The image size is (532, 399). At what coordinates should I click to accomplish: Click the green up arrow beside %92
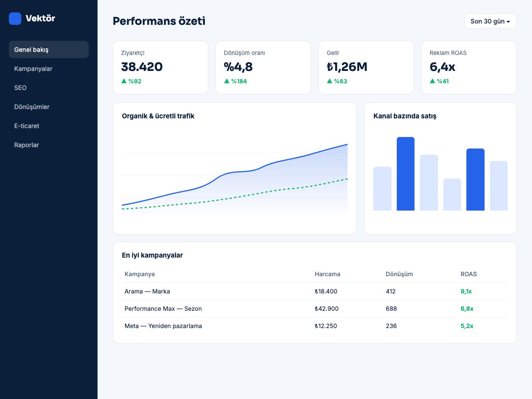pyautogui.click(x=124, y=81)
